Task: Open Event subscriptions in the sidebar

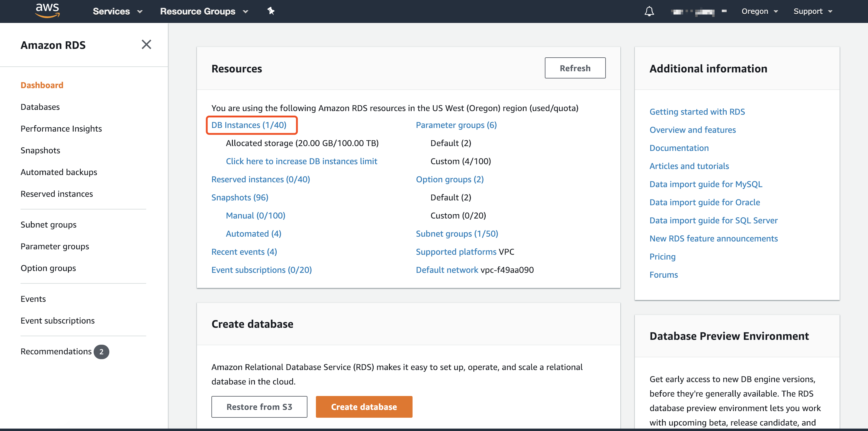Action: coord(58,321)
